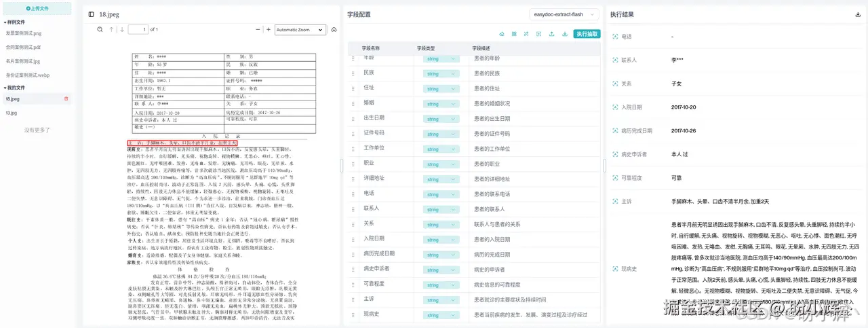The image size is (868, 328).
Task: Open the type dropdown for 证件号码
Action: tap(441, 134)
